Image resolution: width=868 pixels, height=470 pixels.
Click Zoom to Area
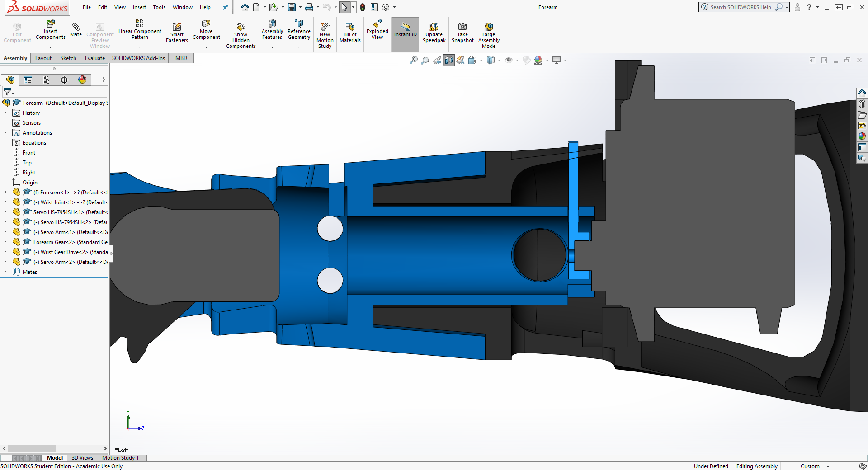coord(425,60)
